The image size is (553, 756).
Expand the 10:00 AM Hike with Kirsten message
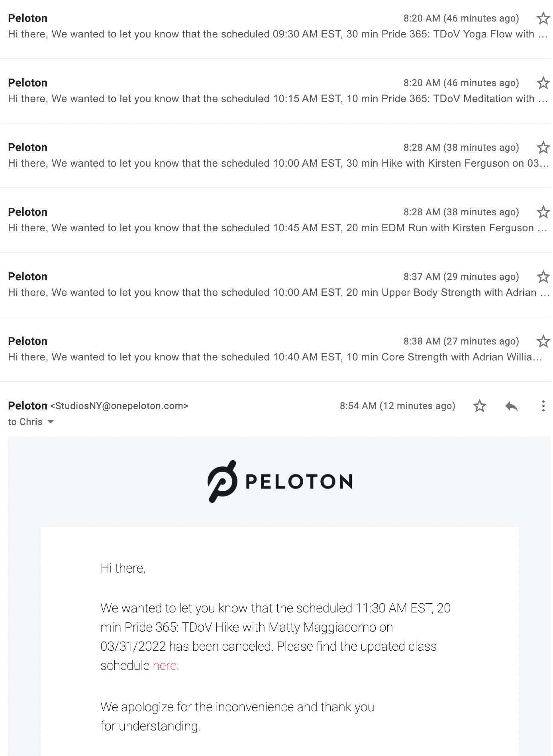(x=276, y=156)
